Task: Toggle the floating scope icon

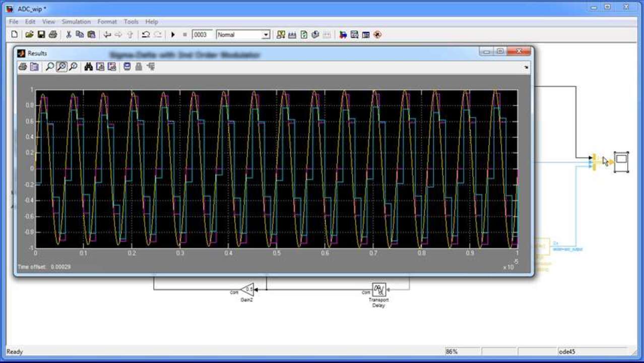Action: click(x=127, y=67)
